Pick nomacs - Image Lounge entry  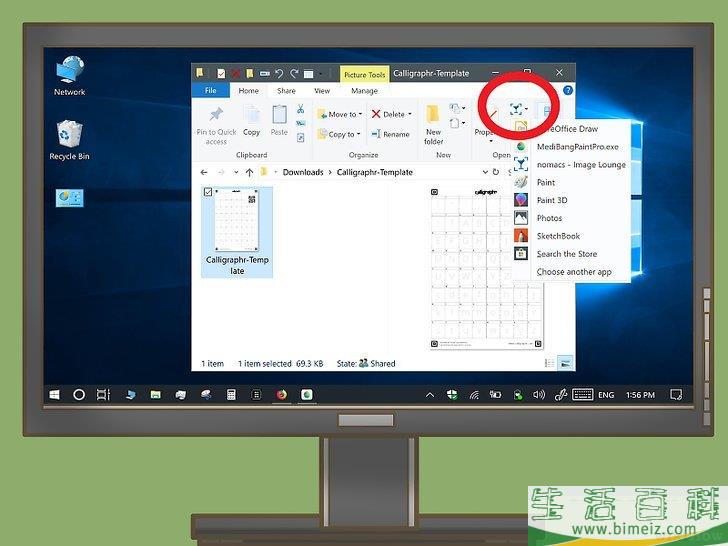click(x=572, y=165)
